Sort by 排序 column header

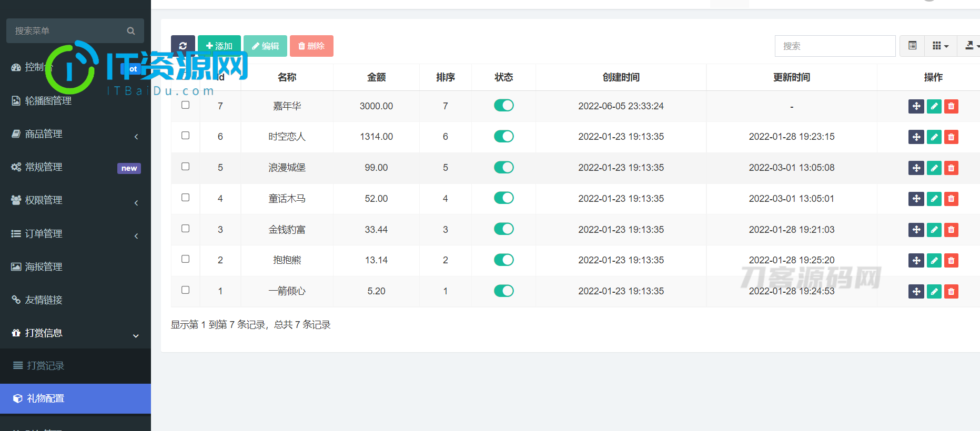click(x=446, y=77)
